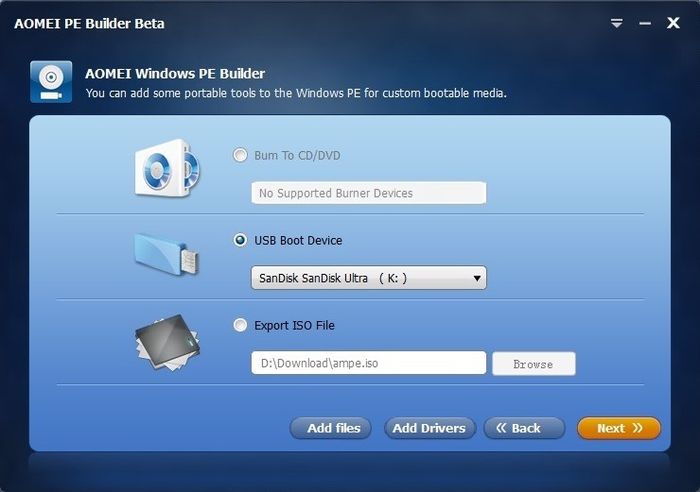The height and width of the screenshot is (492, 700).
Task: Click the CD/DVD burner disc icon
Action: point(167,168)
